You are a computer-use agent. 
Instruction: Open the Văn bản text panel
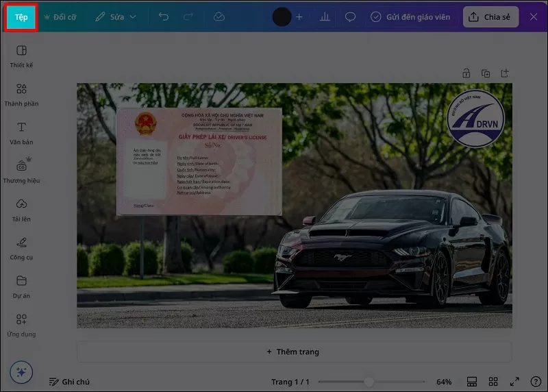(x=21, y=133)
